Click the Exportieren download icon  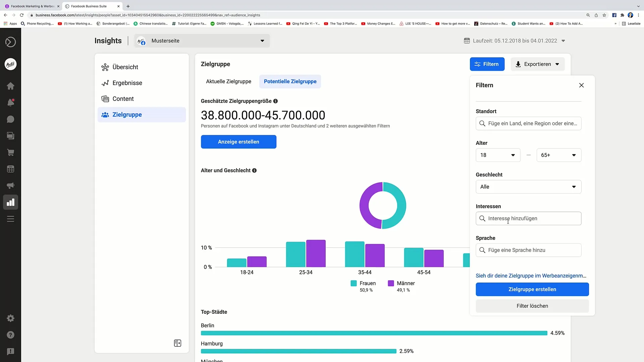(518, 64)
